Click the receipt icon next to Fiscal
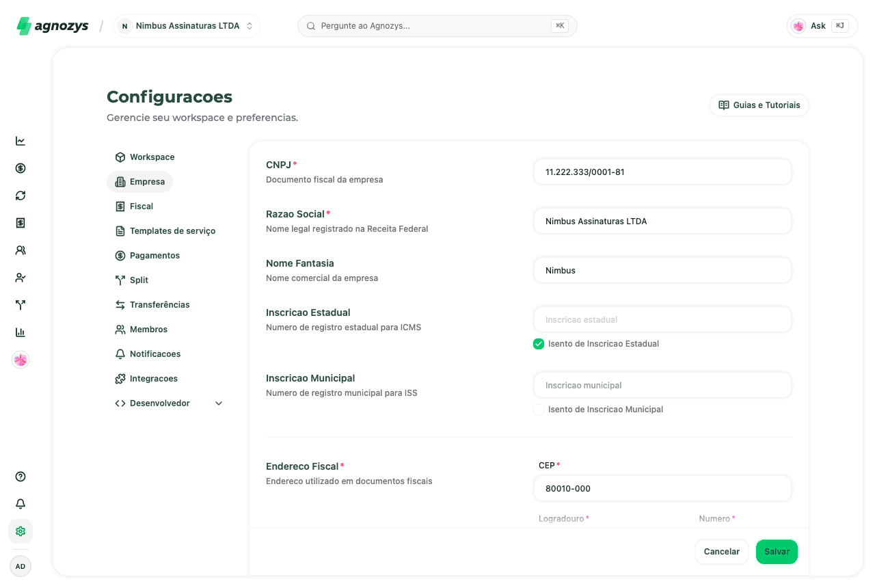This screenshot has height=588, width=875. pos(120,206)
